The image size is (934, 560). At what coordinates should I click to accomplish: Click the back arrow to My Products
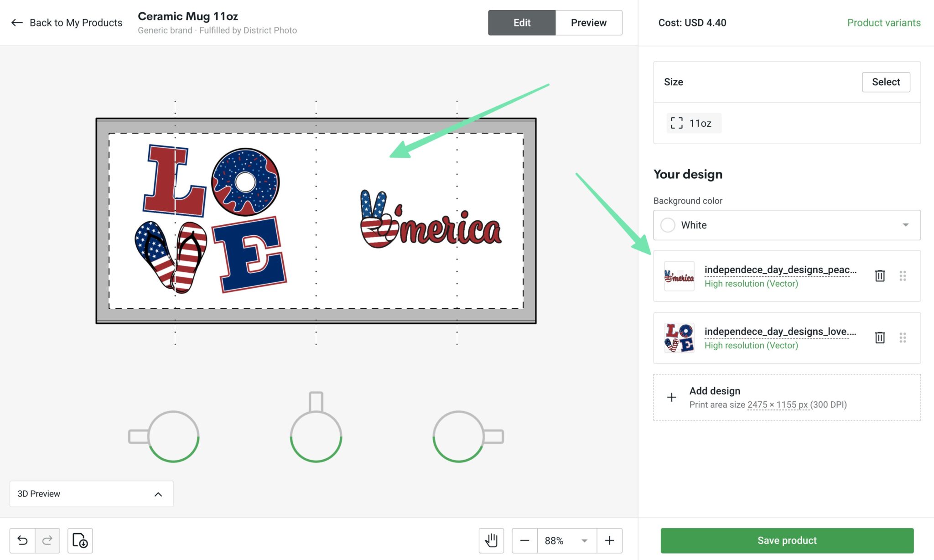pyautogui.click(x=16, y=22)
